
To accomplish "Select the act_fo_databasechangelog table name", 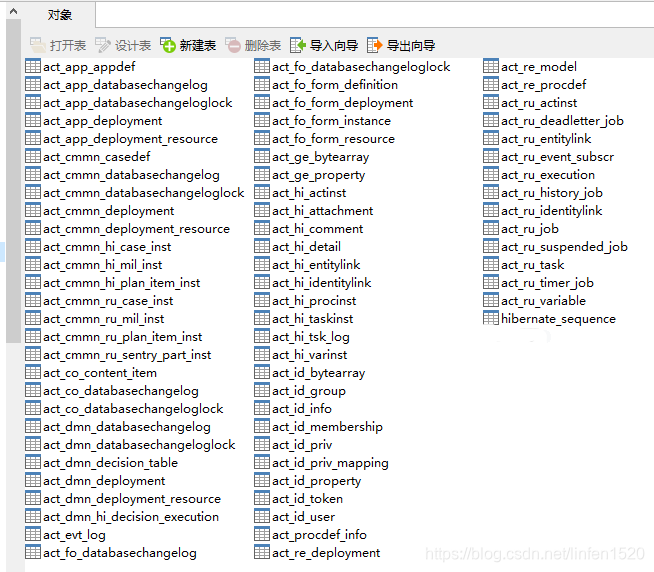I will click(120, 553).
